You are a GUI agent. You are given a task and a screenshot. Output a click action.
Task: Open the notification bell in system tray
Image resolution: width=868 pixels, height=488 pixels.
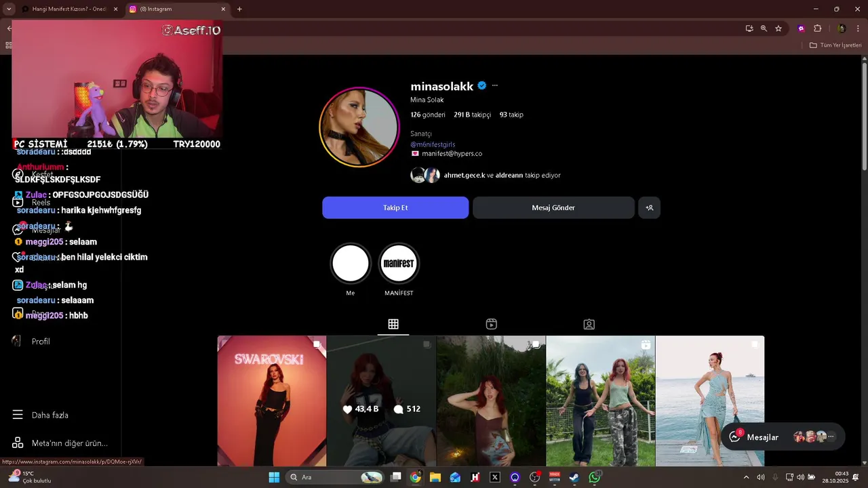[856, 477]
